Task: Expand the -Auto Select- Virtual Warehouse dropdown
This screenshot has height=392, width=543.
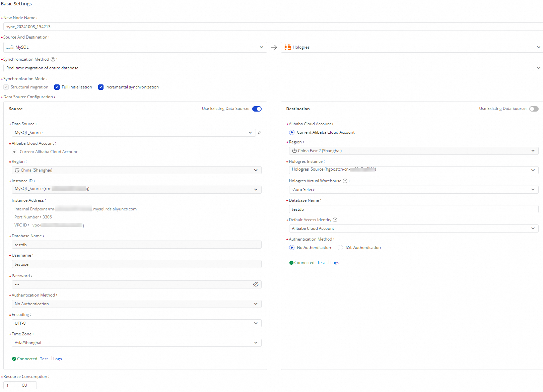Action: 414,190
